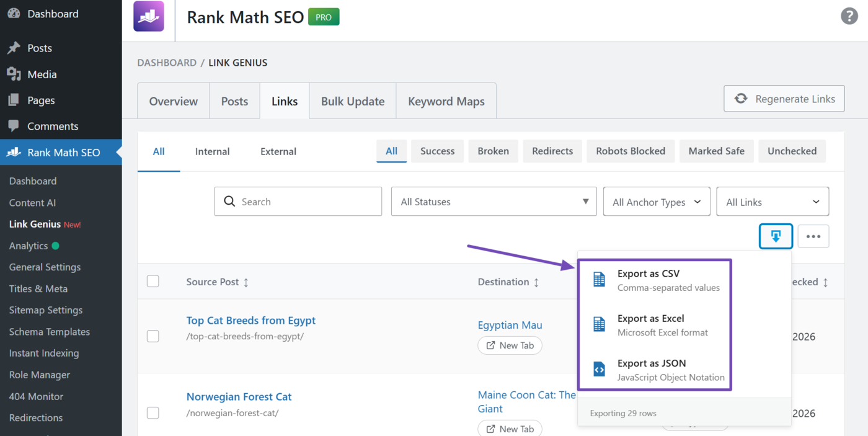
Task: Click the search magnifier icon
Action: (229, 202)
